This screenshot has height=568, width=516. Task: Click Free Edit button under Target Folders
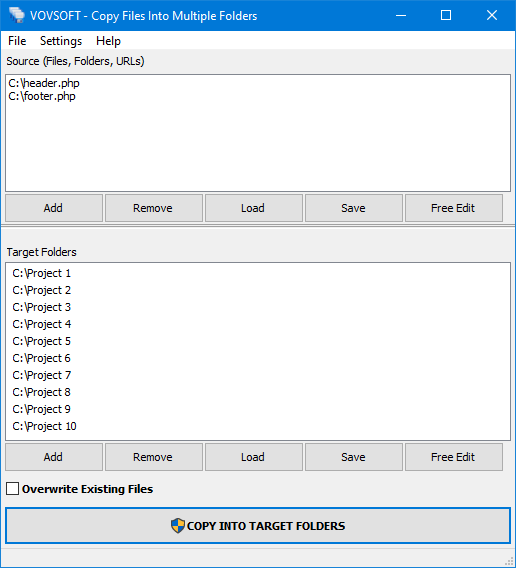(454, 457)
